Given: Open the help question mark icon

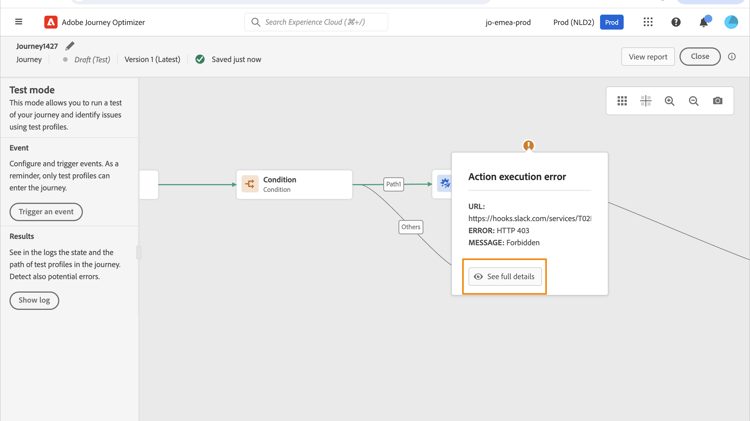Looking at the screenshot, I should 676,22.
